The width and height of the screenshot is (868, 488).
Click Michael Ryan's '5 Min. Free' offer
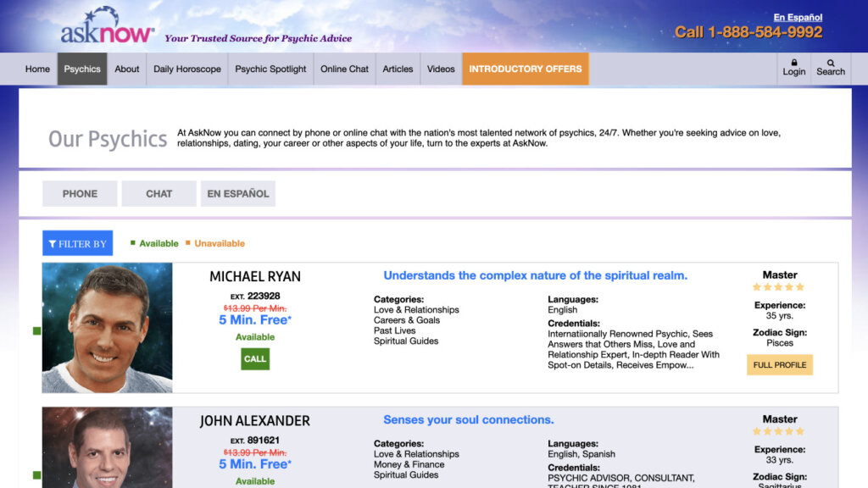tap(255, 319)
